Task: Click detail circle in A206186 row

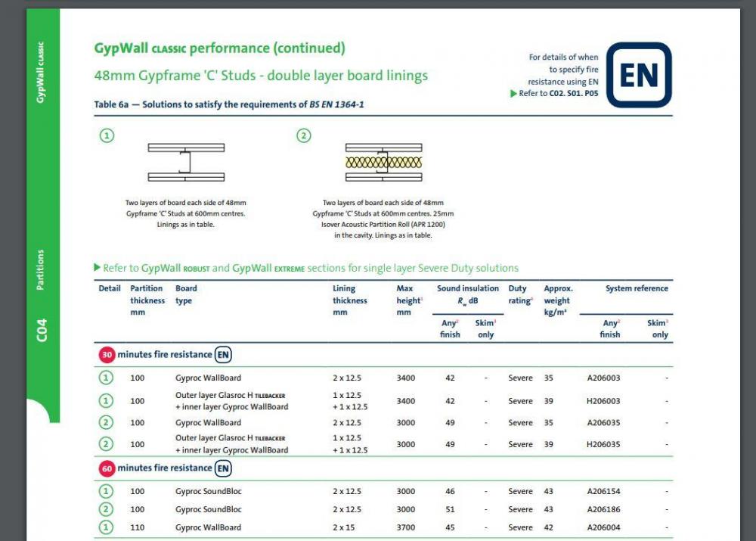Action: tap(106, 509)
